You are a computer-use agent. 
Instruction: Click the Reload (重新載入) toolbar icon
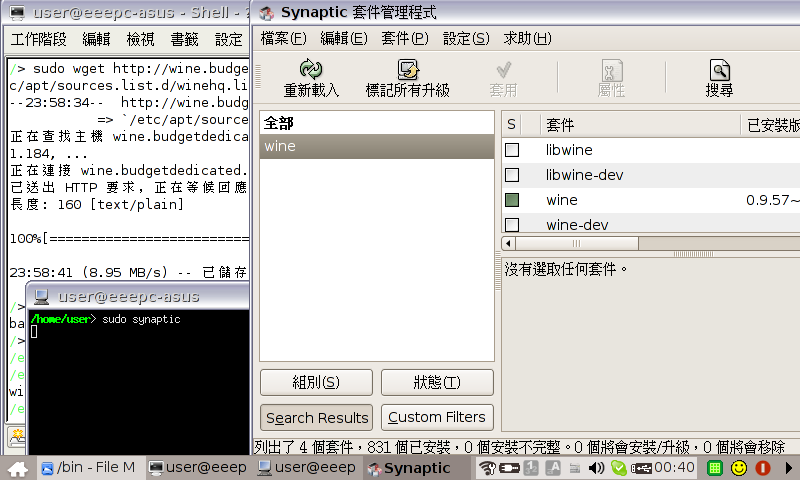[311, 69]
